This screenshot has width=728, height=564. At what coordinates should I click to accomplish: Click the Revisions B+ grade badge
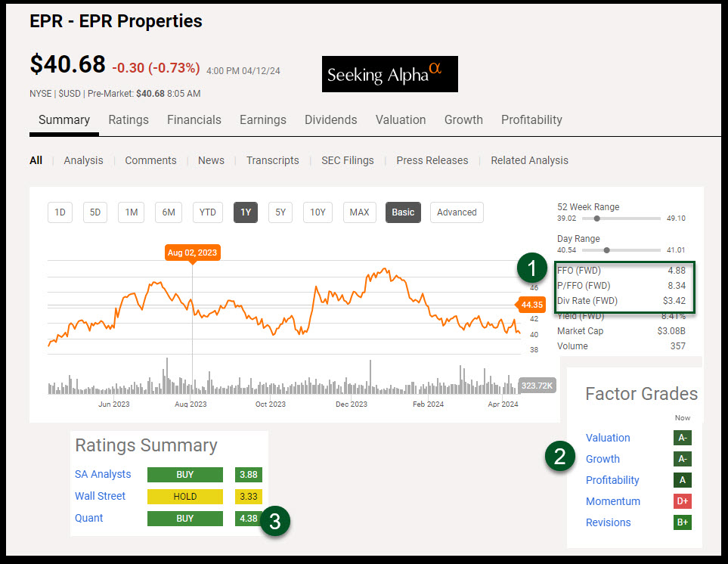click(682, 522)
